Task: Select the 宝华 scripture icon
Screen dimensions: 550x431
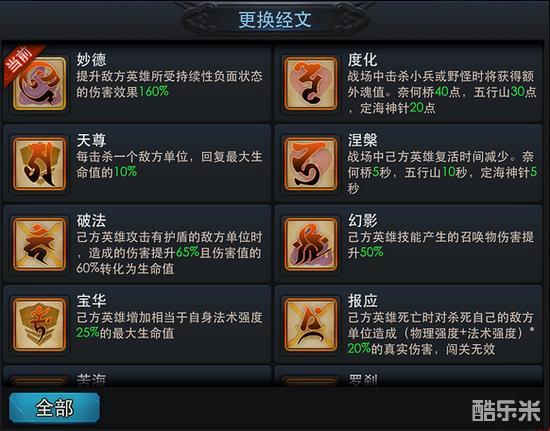Action: click(x=39, y=324)
